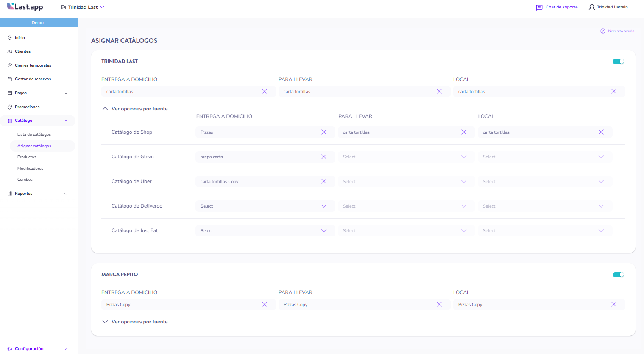Image resolution: width=644 pixels, height=354 pixels.
Task: Click the Necesito ayuda link
Action: pyautogui.click(x=621, y=31)
